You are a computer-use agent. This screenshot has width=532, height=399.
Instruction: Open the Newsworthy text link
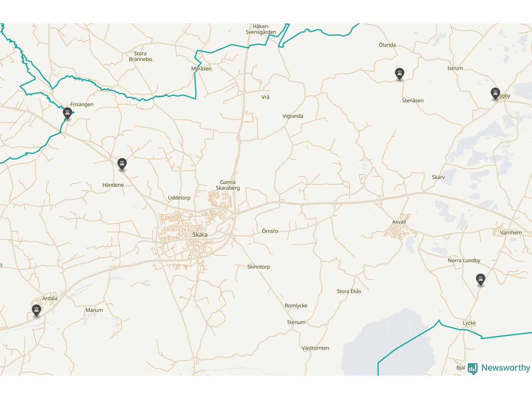505,368
